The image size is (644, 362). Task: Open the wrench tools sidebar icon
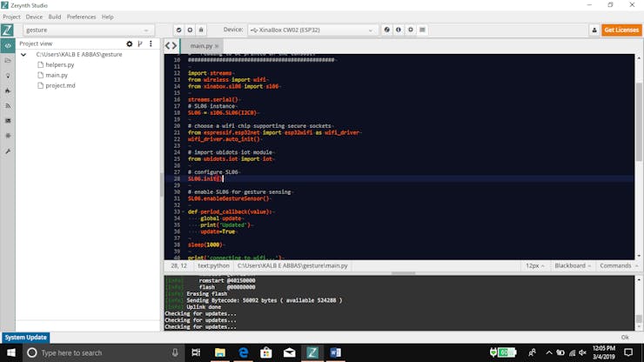click(7, 151)
